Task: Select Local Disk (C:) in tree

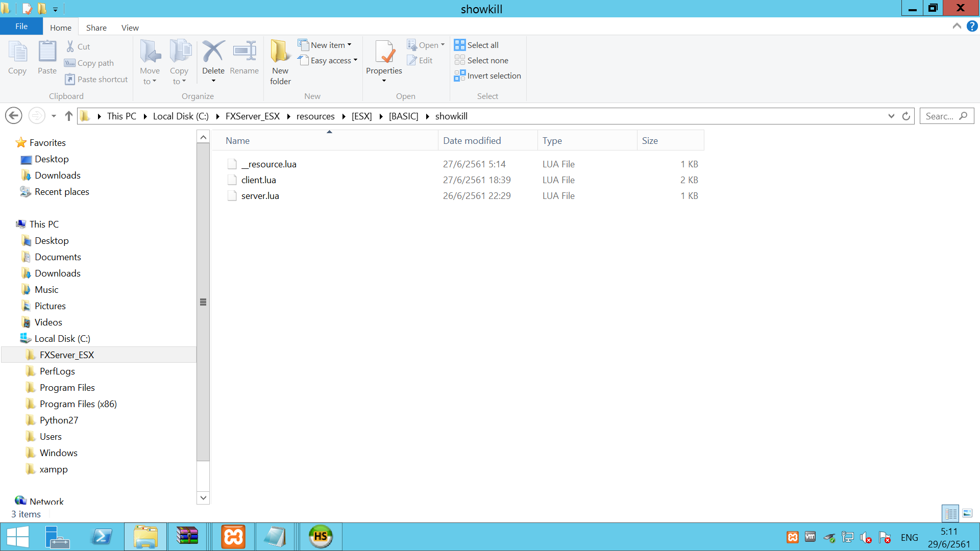Action: click(62, 338)
